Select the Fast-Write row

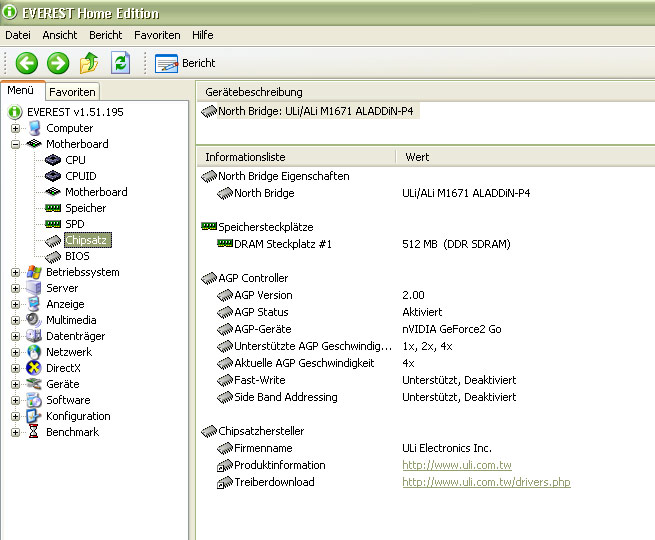click(x=367, y=380)
